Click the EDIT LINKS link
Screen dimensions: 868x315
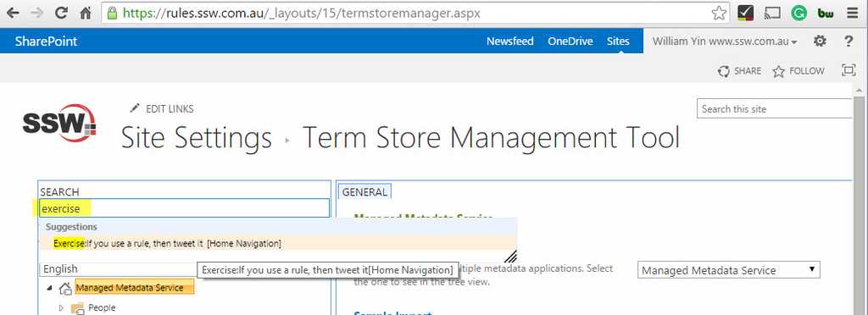tap(170, 109)
